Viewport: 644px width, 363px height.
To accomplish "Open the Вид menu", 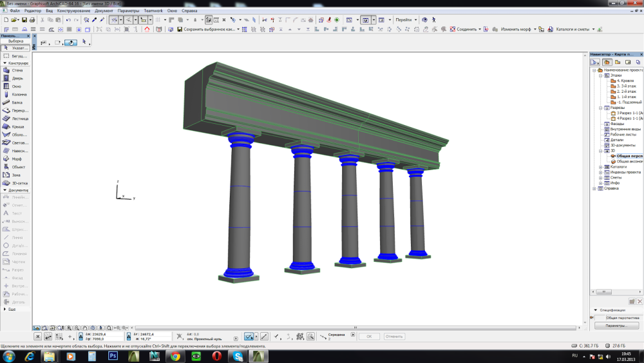I will 50,11.
